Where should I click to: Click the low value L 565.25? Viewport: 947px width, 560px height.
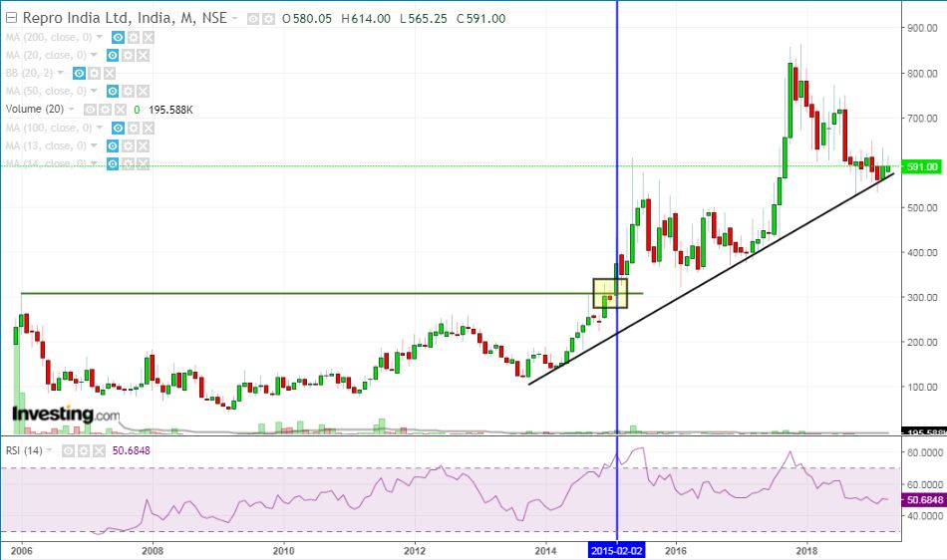424,19
